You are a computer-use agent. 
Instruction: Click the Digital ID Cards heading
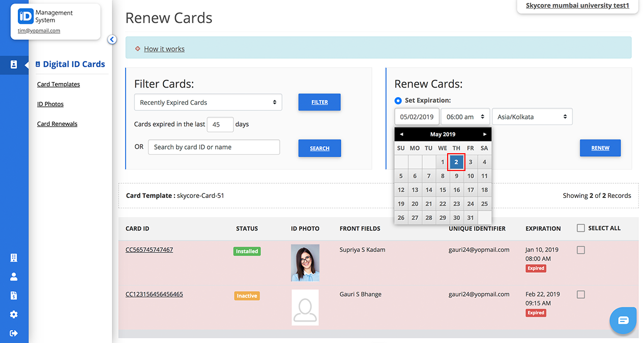(x=74, y=64)
